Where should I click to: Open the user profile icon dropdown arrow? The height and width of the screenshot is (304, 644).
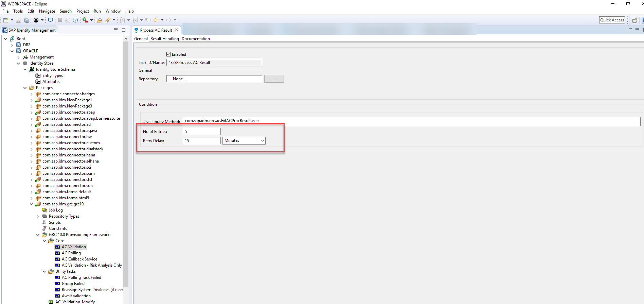(x=42, y=20)
